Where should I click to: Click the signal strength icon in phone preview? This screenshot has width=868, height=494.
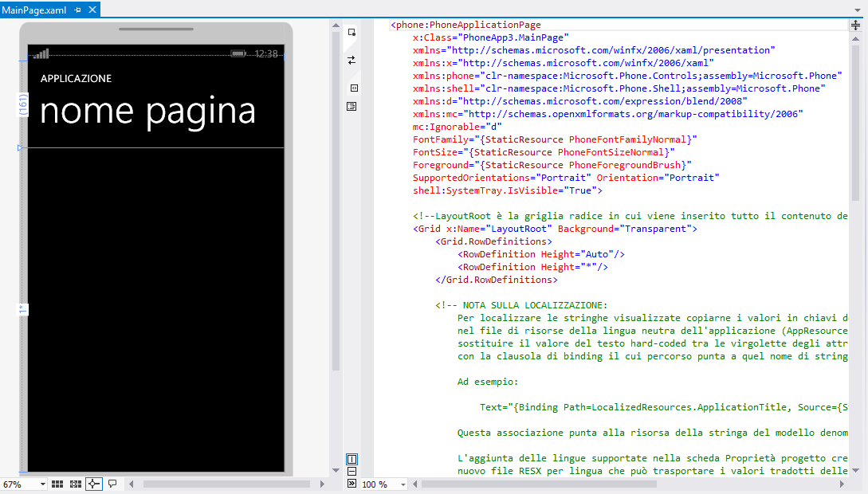(41, 53)
